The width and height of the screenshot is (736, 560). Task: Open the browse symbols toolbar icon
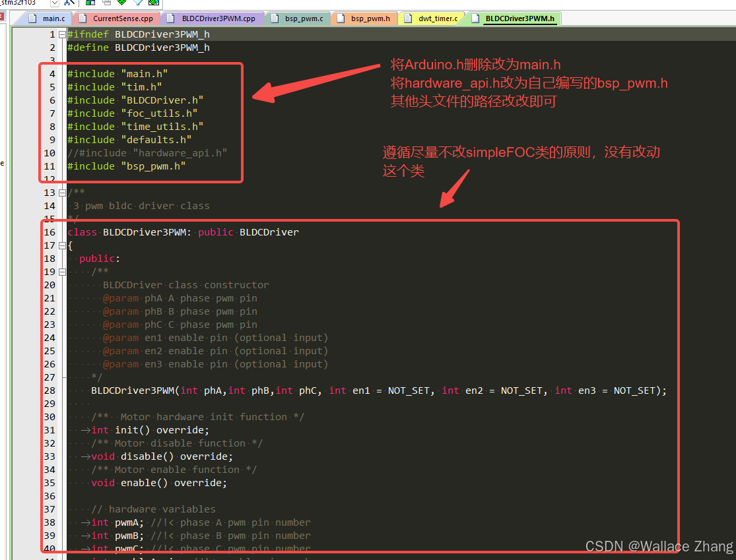tap(69, 3)
